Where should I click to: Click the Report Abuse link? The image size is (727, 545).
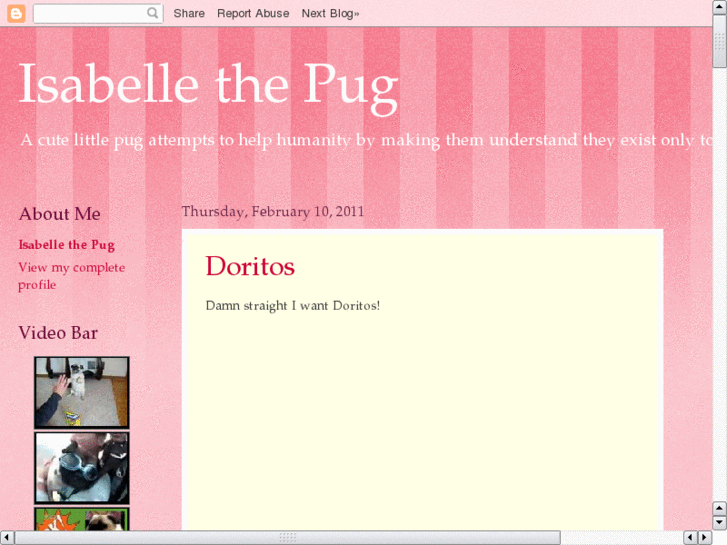click(253, 13)
